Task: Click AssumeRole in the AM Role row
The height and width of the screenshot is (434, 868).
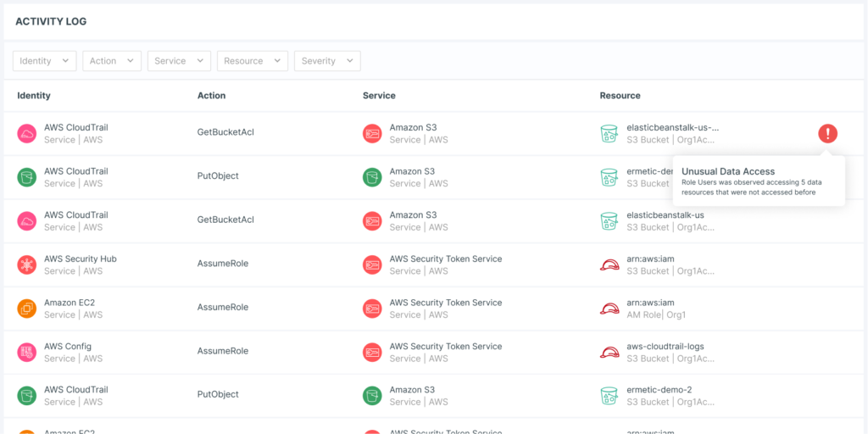Action: point(223,307)
